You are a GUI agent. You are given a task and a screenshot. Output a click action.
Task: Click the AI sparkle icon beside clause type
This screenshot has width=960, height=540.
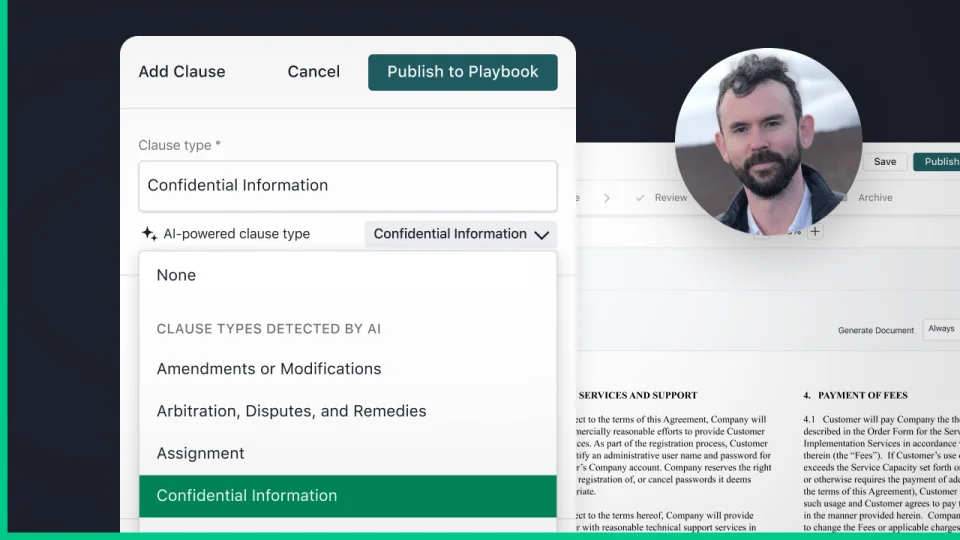click(149, 234)
